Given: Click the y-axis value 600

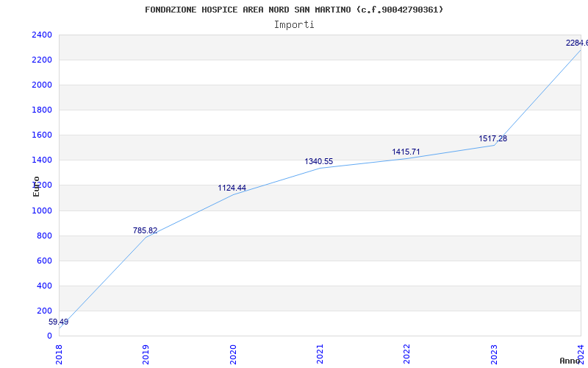Looking at the screenshot, I should pos(44,261).
